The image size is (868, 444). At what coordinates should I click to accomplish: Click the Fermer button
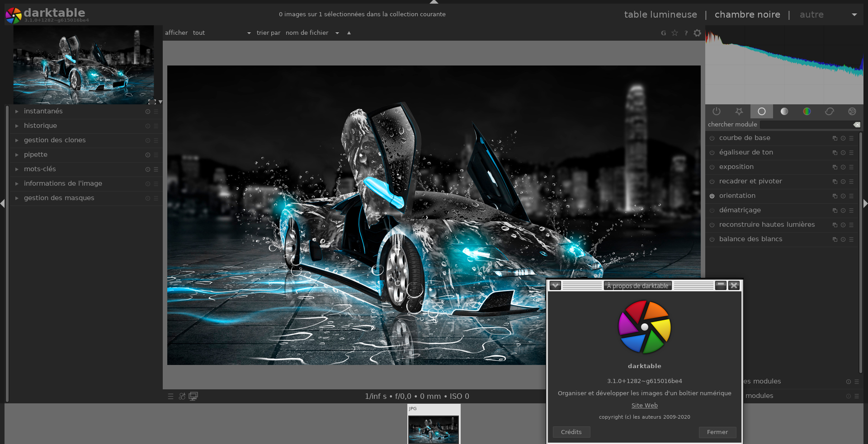(x=717, y=432)
